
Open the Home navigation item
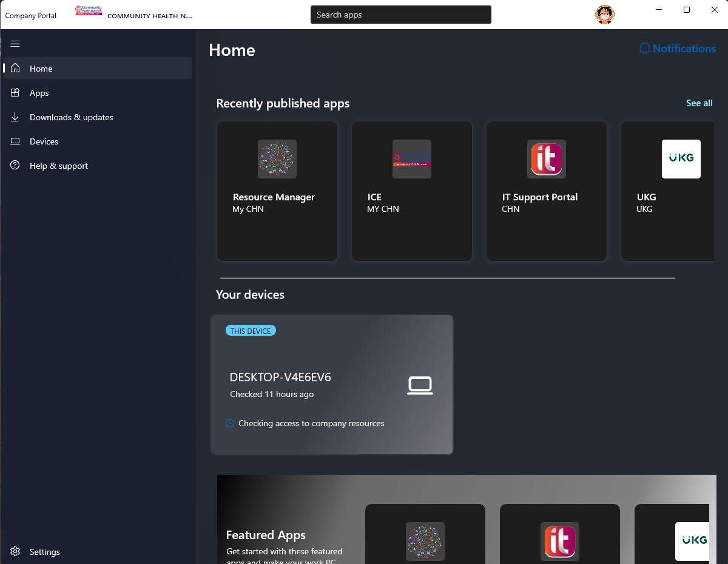[x=98, y=68]
